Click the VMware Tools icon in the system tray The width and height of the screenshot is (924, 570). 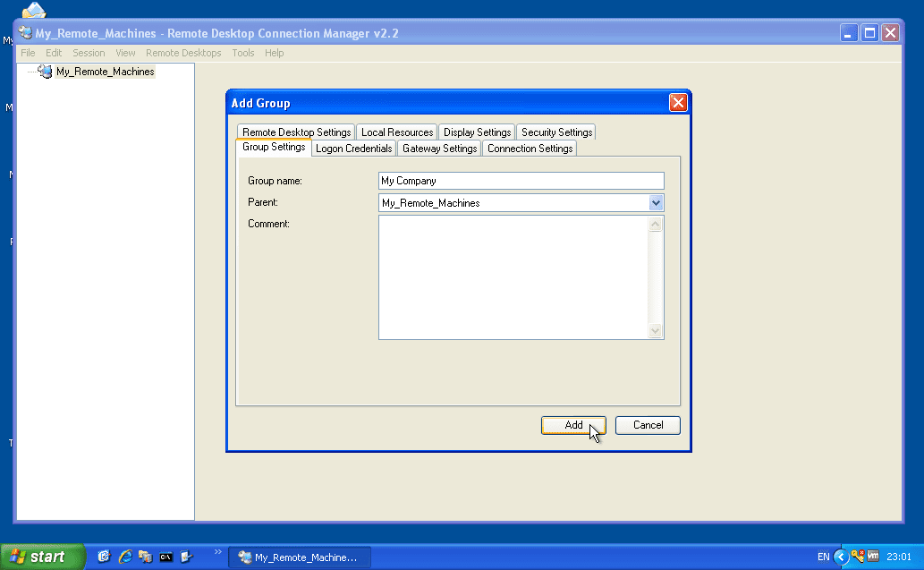(x=872, y=556)
